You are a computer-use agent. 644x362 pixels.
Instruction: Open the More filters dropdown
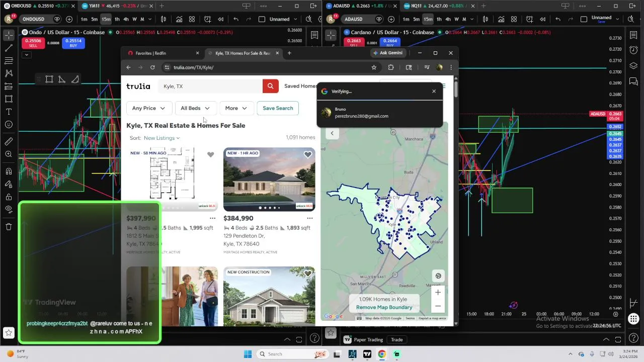(x=236, y=108)
